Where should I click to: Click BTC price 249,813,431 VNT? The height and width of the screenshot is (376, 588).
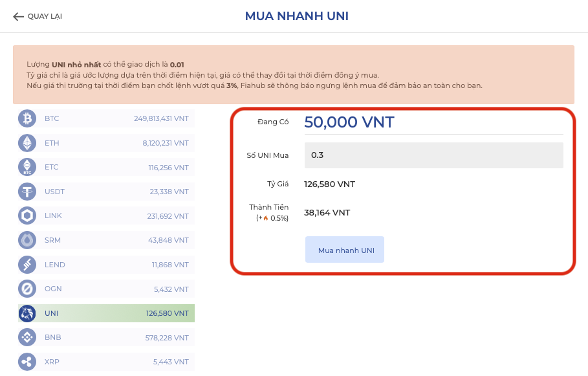point(161,118)
